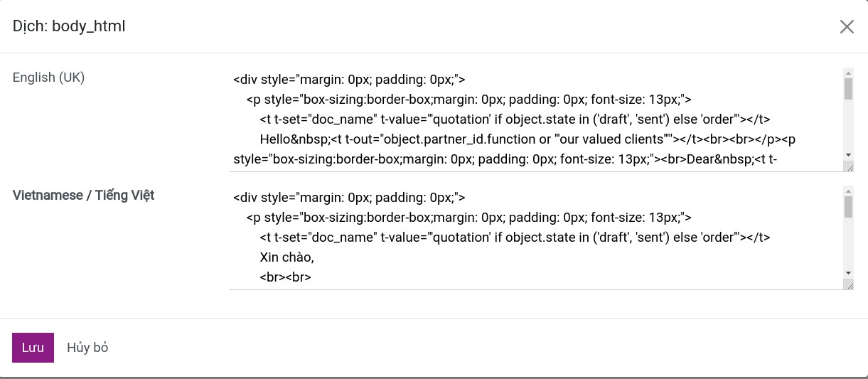Screen dimensions: 868x379
Task: Close the Dịch: body_html dialog
Action: click(847, 27)
